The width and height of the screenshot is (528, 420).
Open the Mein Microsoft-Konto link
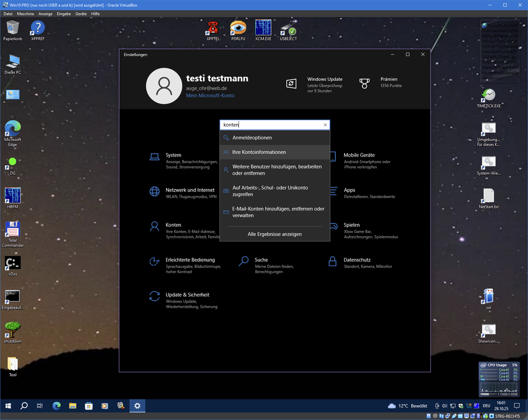tap(210, 96)
